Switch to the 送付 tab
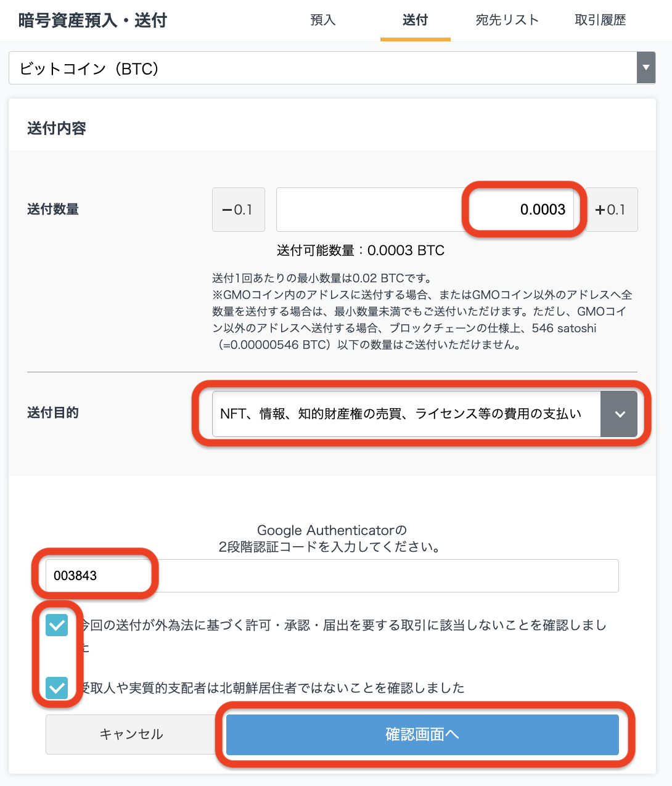 415,20
